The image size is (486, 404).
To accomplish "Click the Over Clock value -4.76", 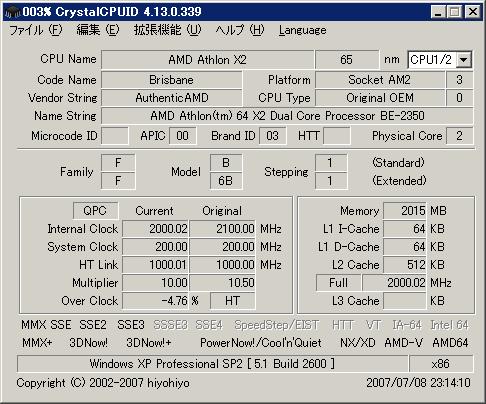I will pos(155,301).
